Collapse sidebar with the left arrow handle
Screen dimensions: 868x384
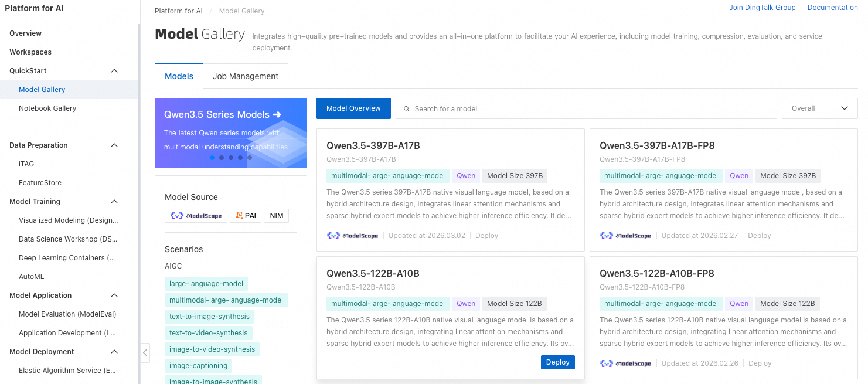145,353
